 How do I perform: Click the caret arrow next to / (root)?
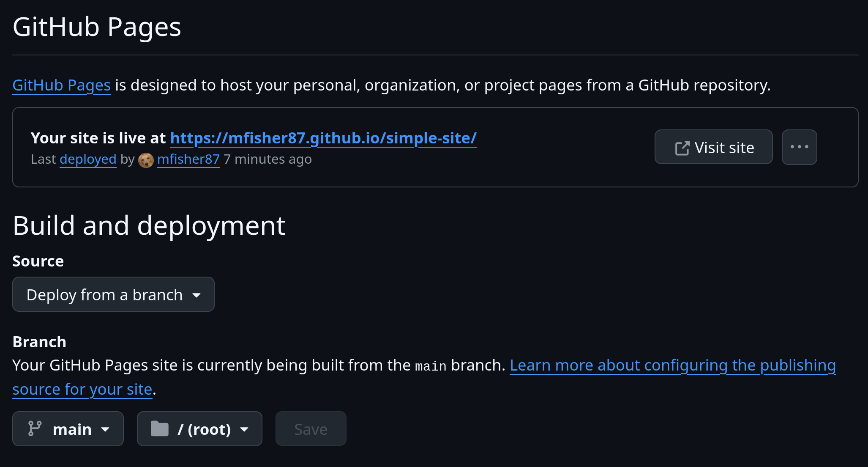244,429
